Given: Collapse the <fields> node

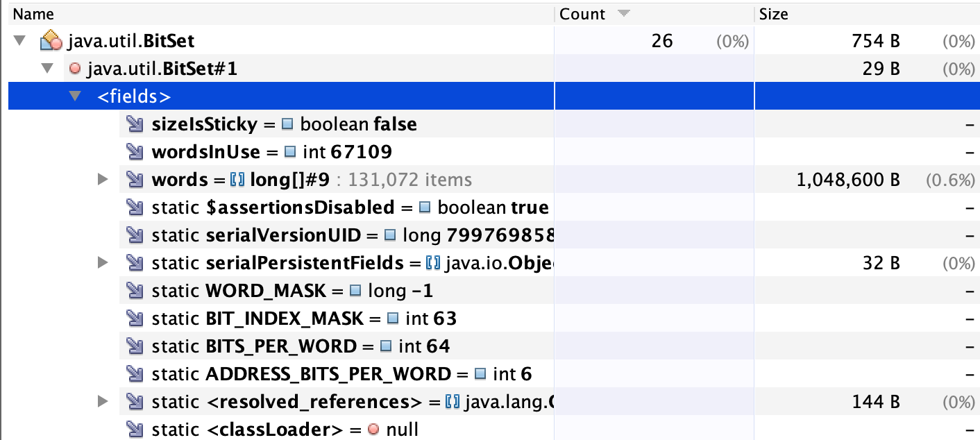Looking at the screenshot, I should coord(74,96).
